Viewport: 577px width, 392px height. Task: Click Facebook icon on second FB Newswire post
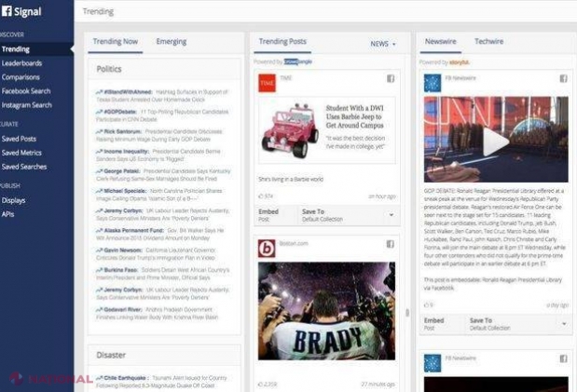point(563,358)
